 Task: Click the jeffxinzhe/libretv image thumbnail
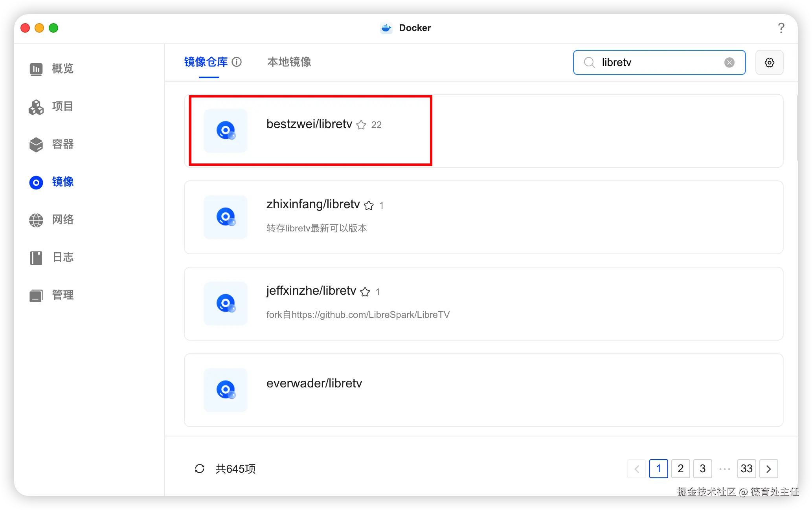(x=226, y=303)
